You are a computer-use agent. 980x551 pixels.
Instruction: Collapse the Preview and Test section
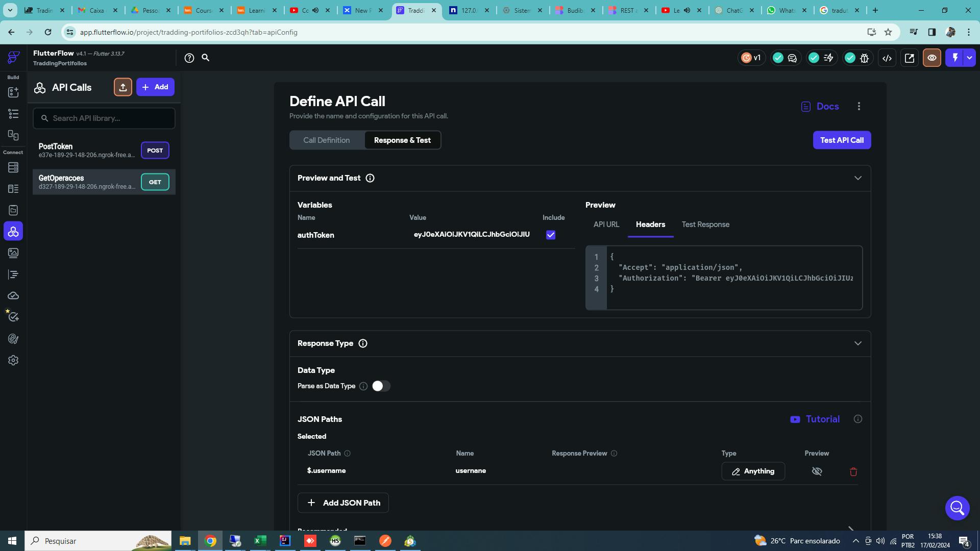[857, 178]
